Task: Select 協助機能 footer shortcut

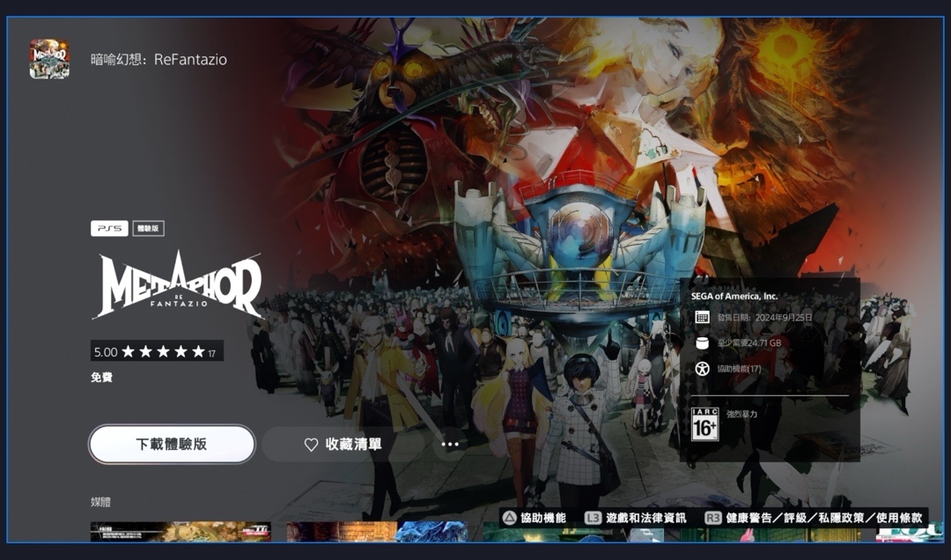Action: pyautogui.click(x=542, y=518)
